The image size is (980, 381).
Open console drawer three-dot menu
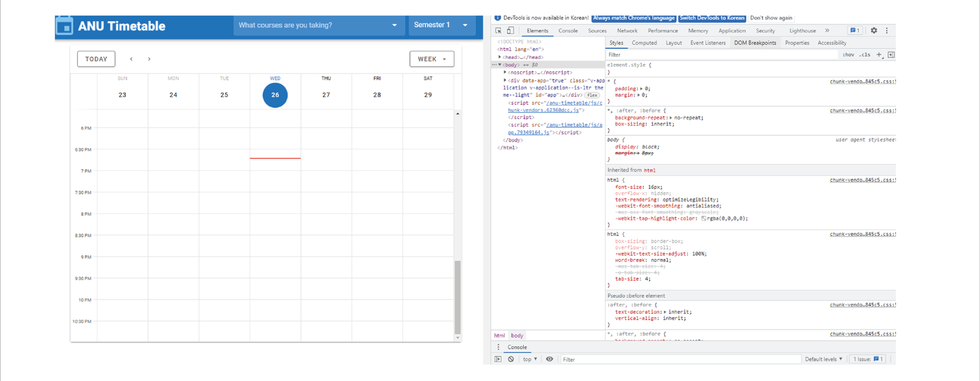pyautogui.click(x=498, y=347)
